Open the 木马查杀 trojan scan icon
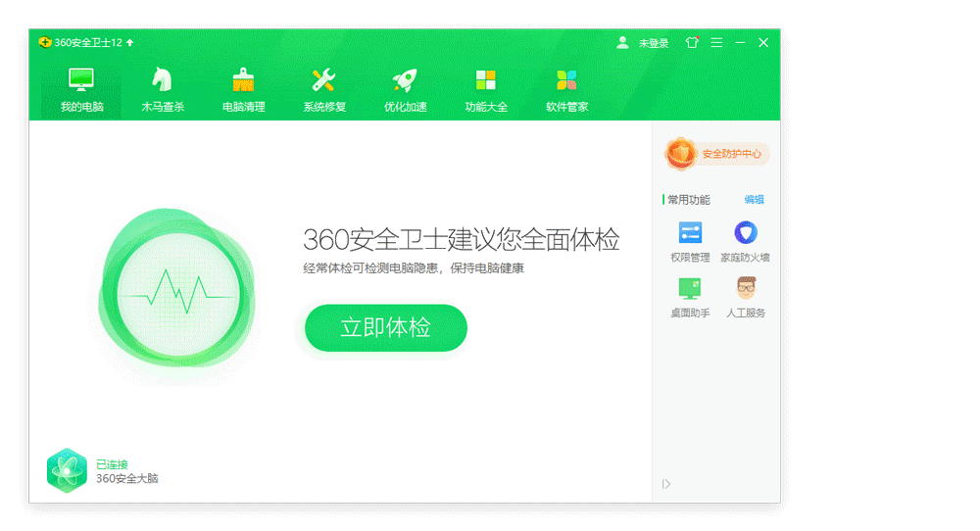 [162, 80]
